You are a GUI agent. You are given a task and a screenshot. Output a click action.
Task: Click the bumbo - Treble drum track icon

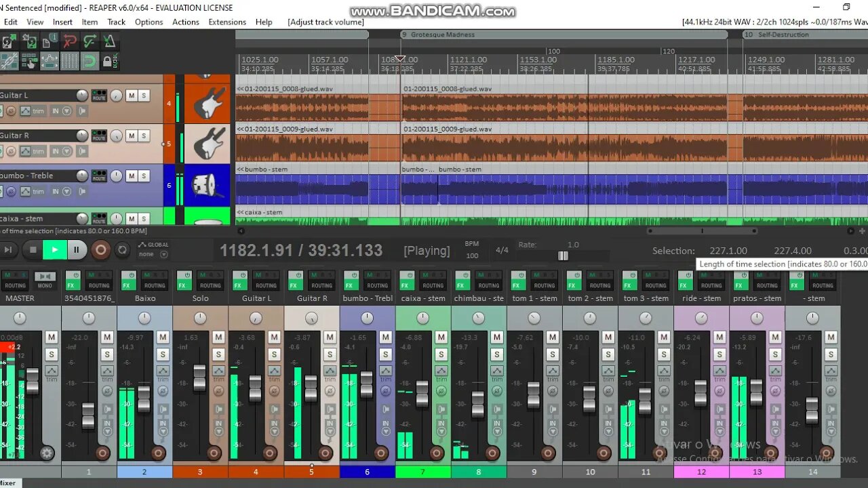pyautogui.click(x=208, y=184)
